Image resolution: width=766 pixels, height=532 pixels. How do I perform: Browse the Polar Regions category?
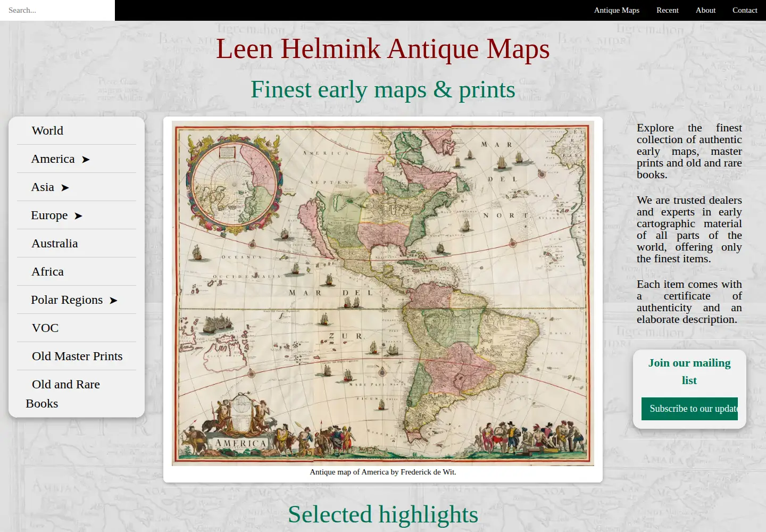click(x=66, y=300)
